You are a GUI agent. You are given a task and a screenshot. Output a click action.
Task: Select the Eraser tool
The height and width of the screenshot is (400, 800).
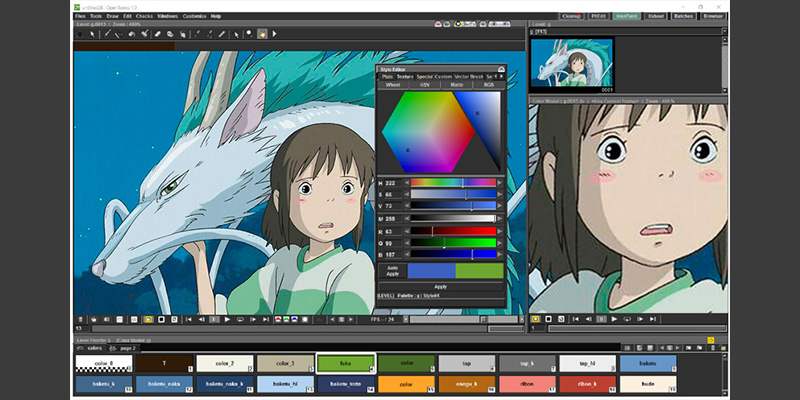pos(158,34)
